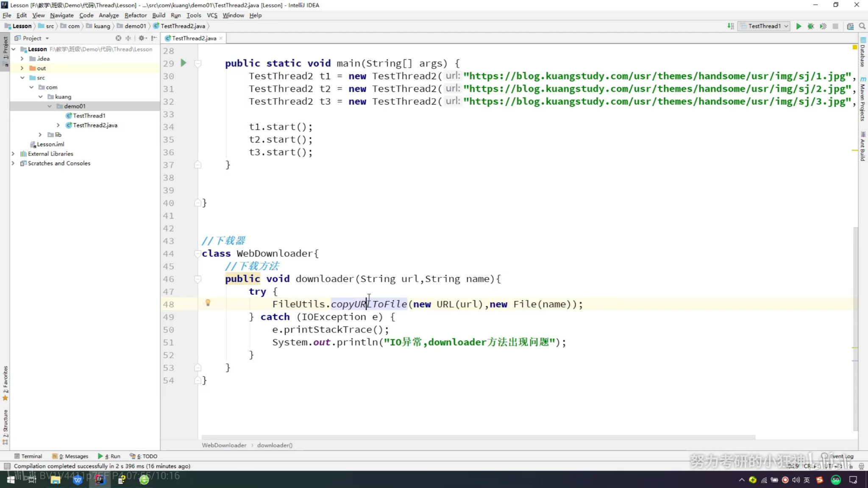
Task: Open the Database tool window
Action: pyautogui.click(x=863, y=52)
